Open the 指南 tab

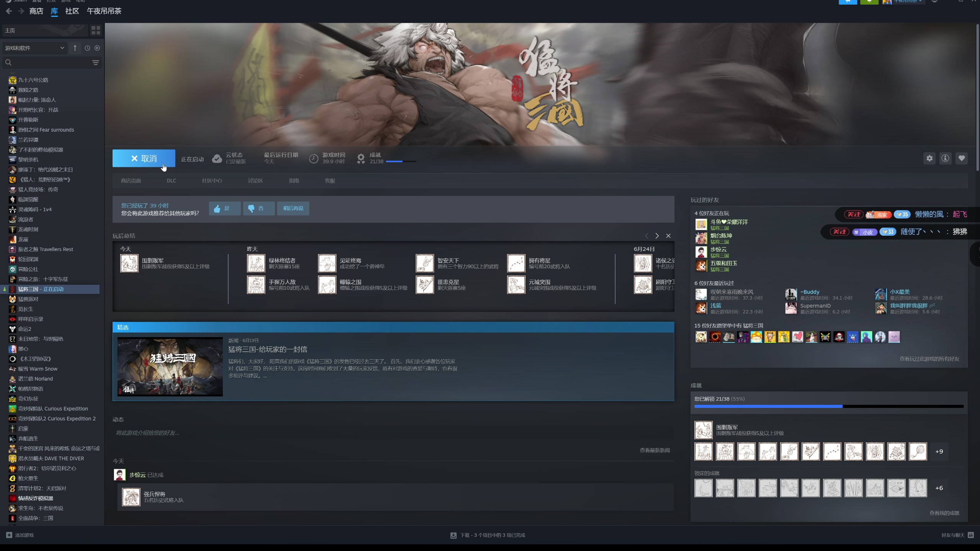tap(294, 181)
